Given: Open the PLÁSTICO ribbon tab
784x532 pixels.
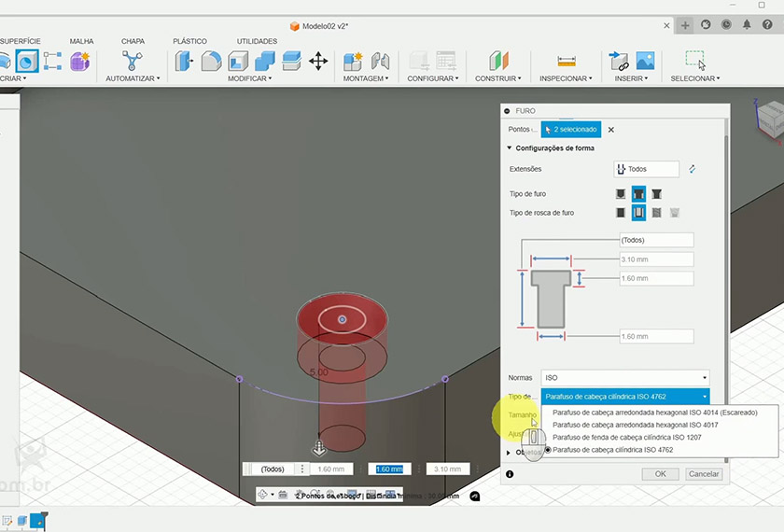Looking at the screenshot, I should [189, 41].
